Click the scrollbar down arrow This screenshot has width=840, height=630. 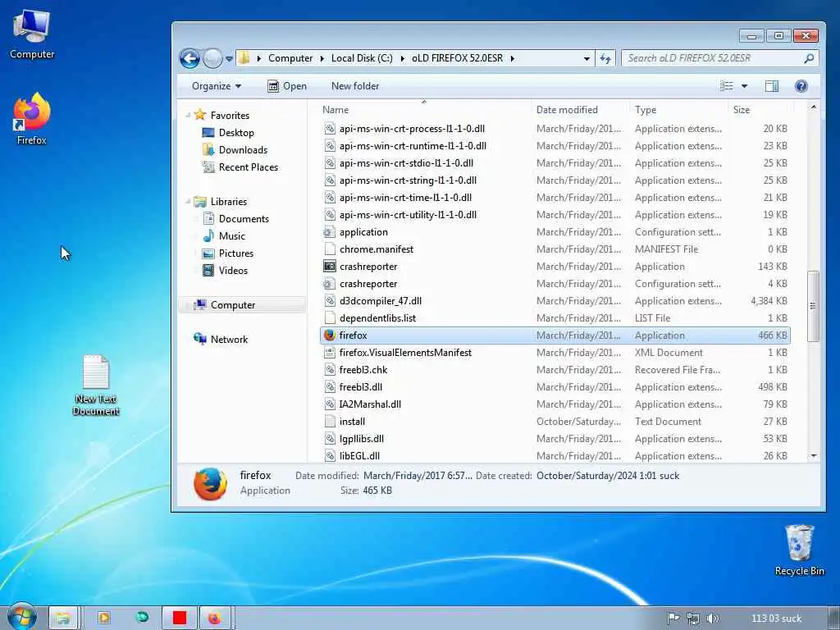tap(813, 456)
